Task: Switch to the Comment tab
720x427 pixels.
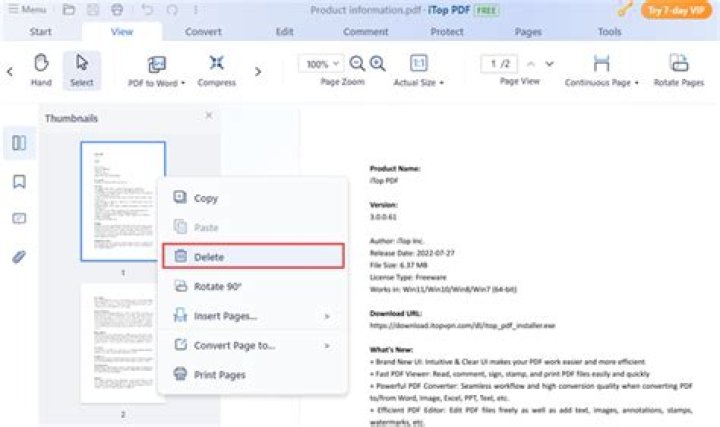Action: [x=366, y=32]
